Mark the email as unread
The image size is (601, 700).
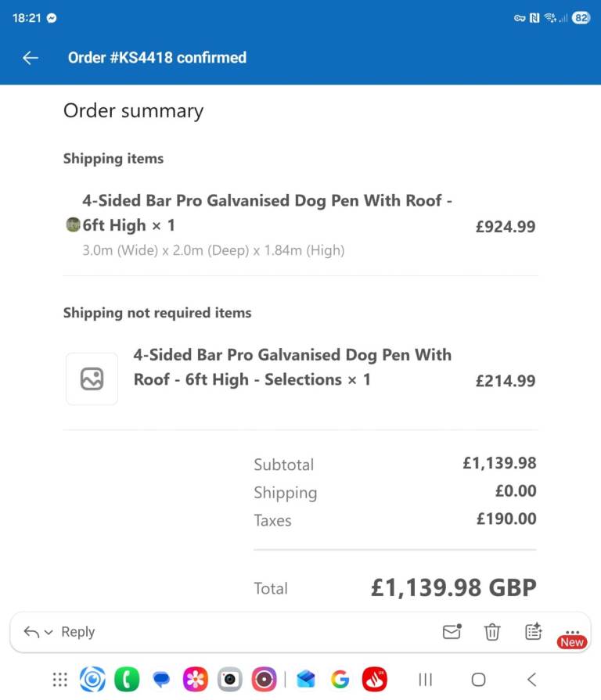coord(452,632)
